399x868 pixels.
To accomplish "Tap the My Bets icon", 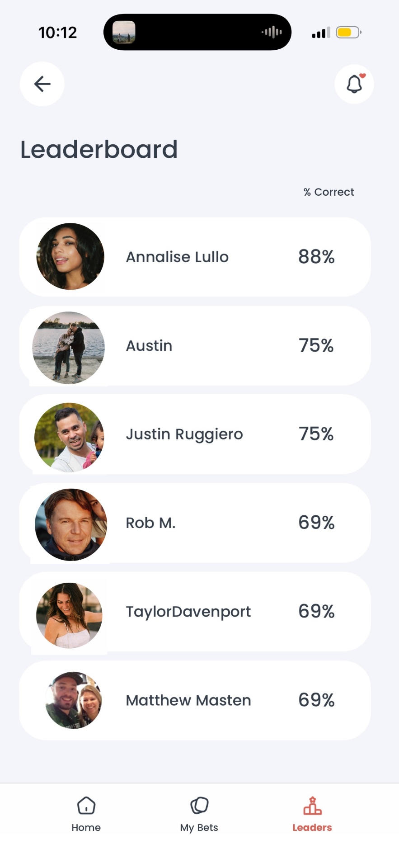I will pos(199,806).
